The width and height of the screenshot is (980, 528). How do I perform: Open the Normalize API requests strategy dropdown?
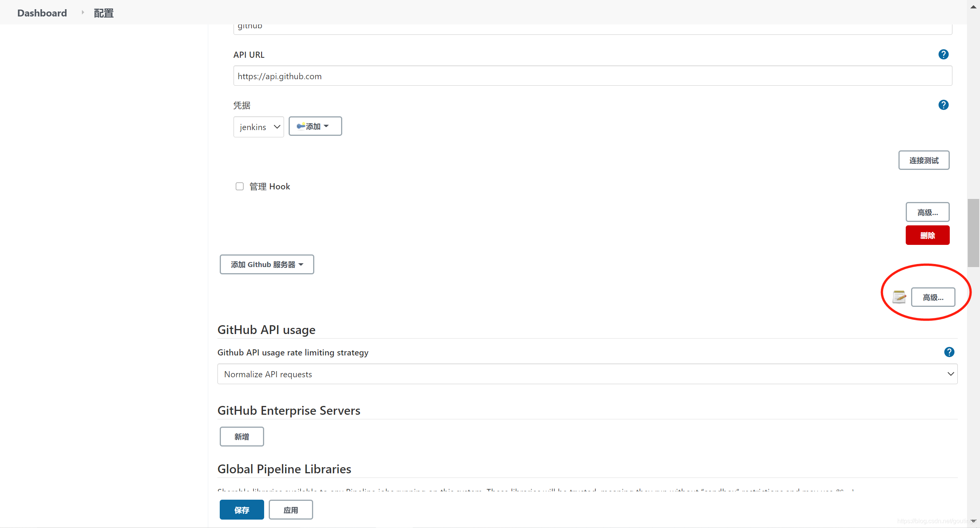(587, 374)
